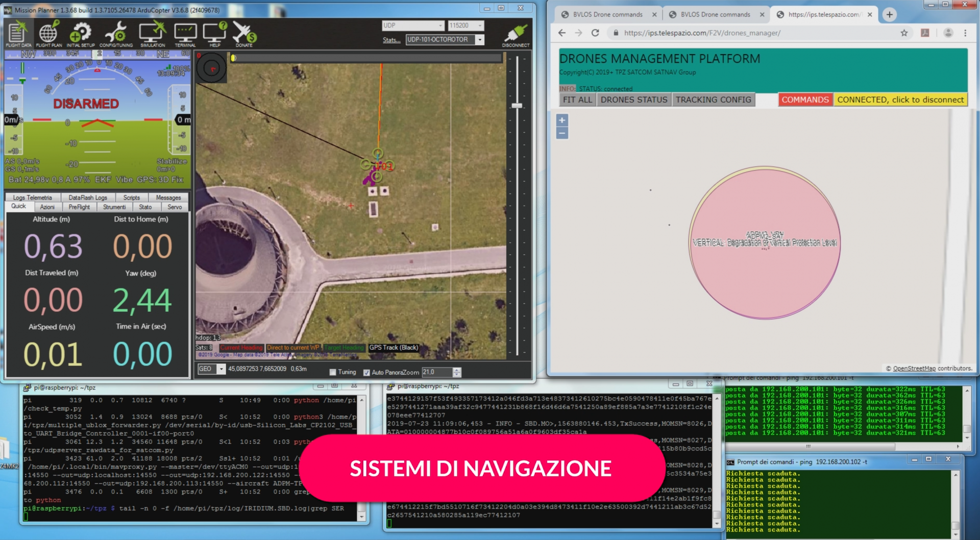The width and height of the screenshot is (980, 540).
Task: Click the map position progress bar
Action: coord(366,58)
